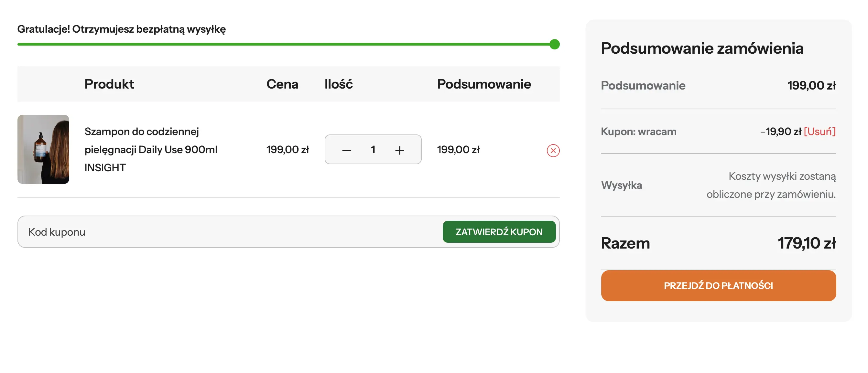Click the Razem total 179,10 zł

pos(806,243)
